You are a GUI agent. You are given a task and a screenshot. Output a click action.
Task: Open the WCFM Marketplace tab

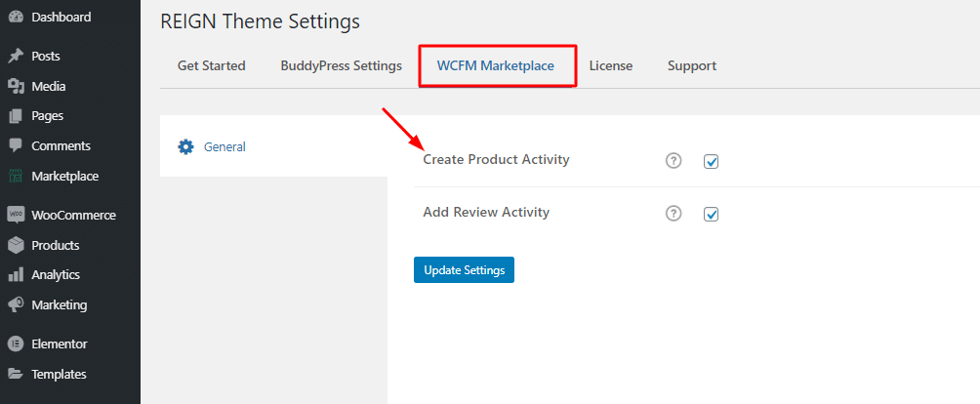pos(497,65)
